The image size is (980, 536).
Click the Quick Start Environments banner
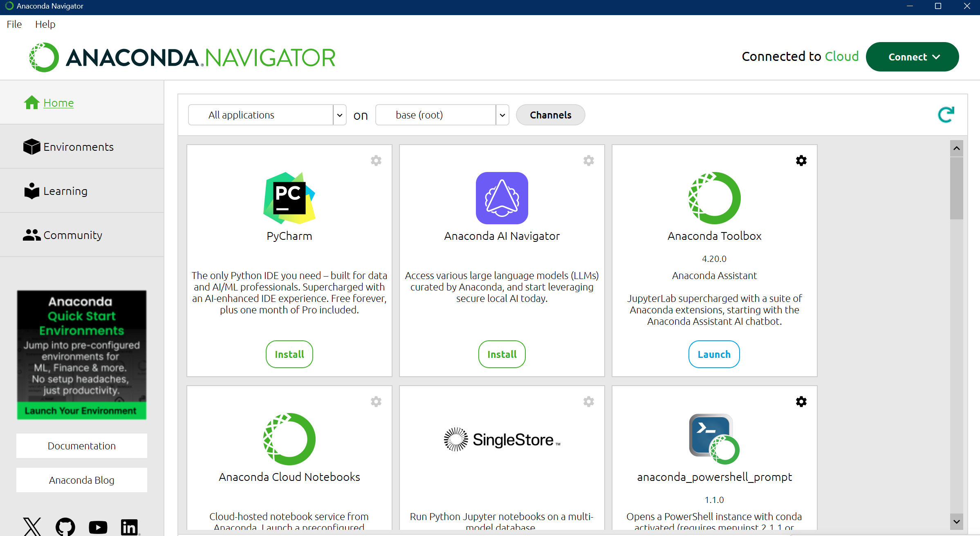(x=81, y=355)
